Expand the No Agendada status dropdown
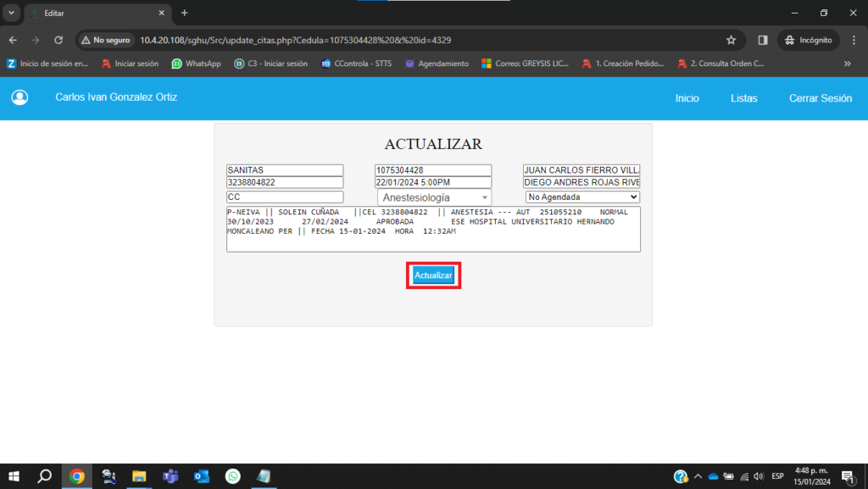 pos(581,197)
